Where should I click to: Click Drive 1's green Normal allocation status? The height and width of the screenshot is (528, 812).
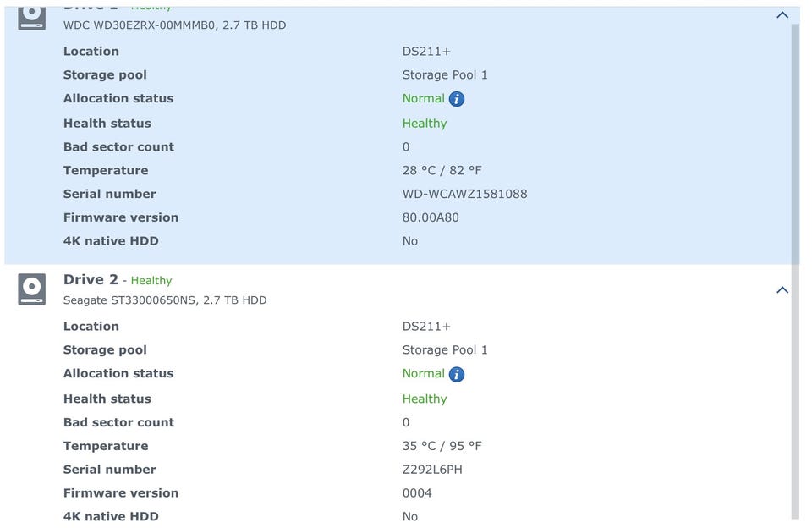[x=423, y=98]
